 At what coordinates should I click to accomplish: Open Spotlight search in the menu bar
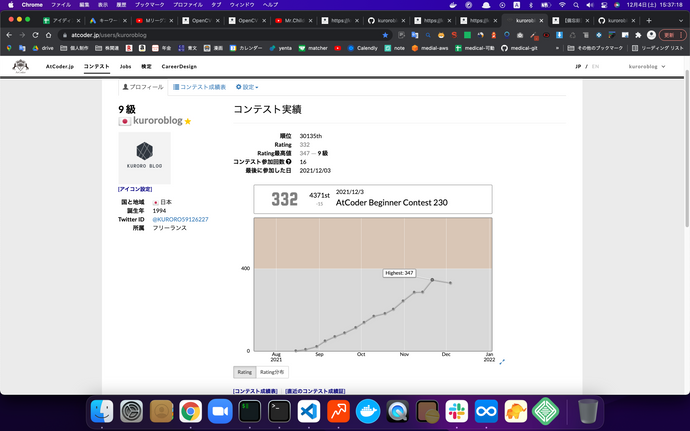tap(576, 5)
